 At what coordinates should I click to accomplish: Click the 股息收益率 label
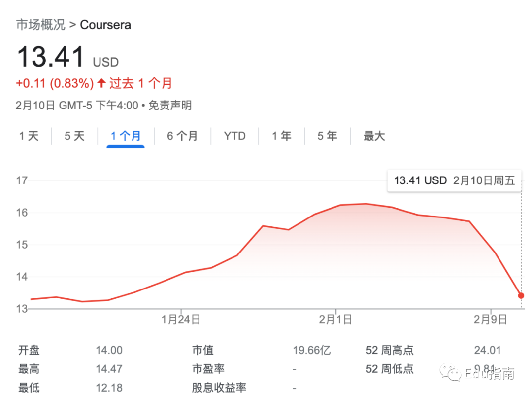click(x=219, y=388)
